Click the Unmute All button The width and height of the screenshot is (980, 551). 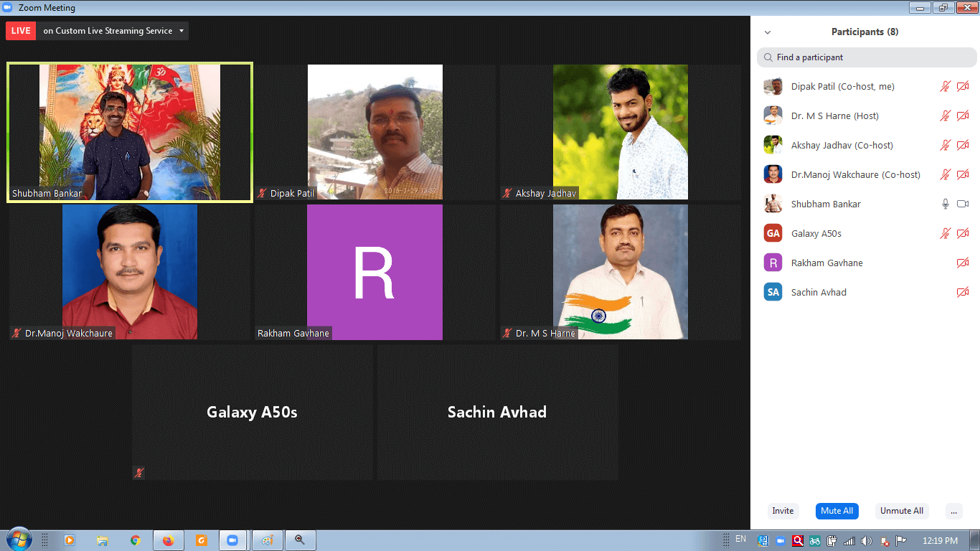pos(901,511)
